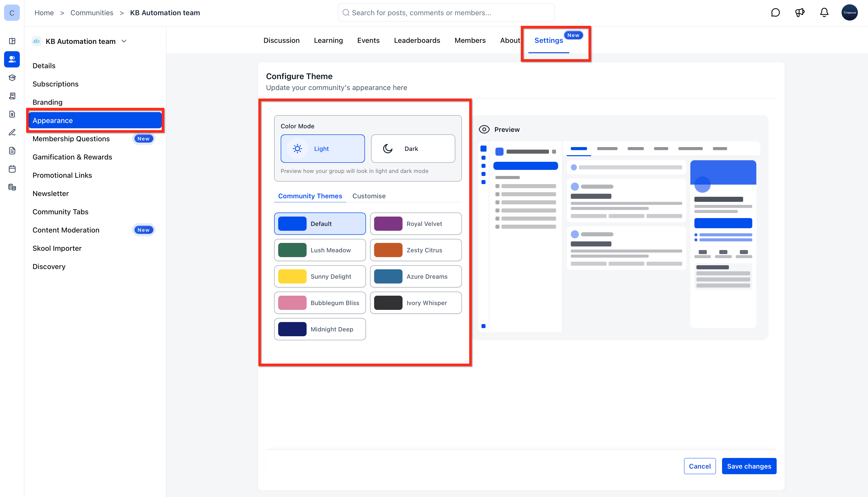The height and width of the screenshot is (497, 868).
Task: Open the chat messages icon
Action: (775, 13)
